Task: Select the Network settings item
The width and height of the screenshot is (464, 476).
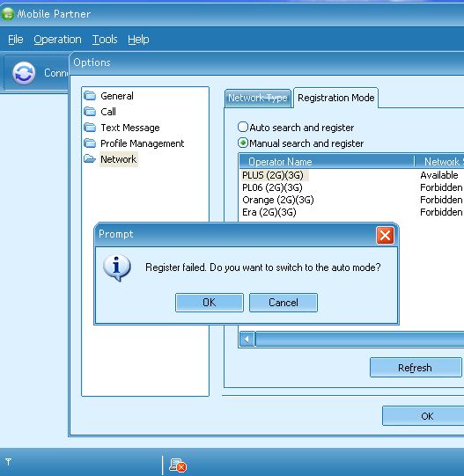Action: pos(119,159)
